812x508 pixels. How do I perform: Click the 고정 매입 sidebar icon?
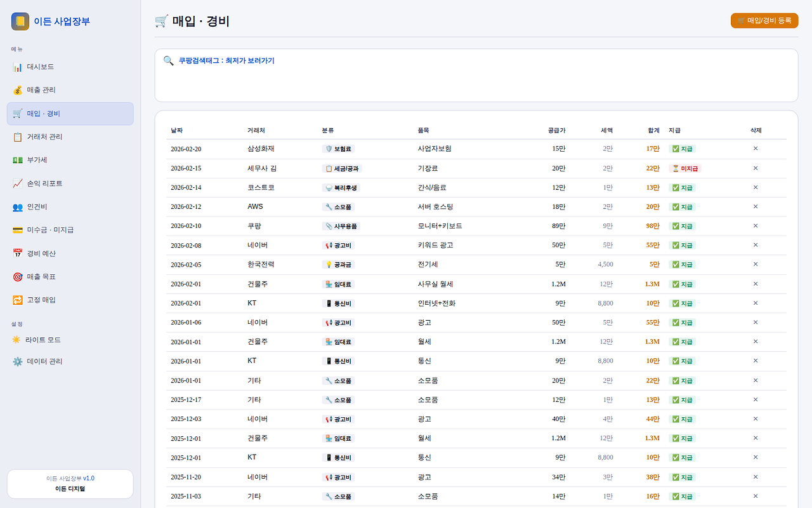[x=17, y=300]
